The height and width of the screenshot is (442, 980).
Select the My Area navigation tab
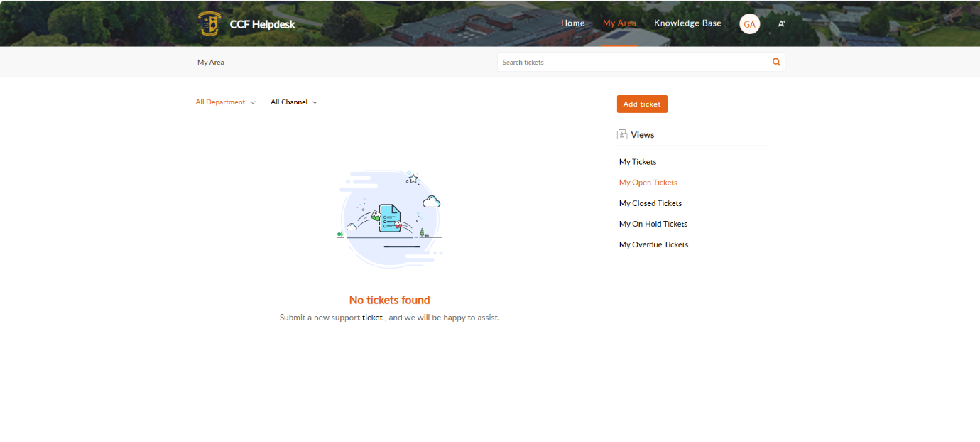pyautogui.click(x=619, y=23)
